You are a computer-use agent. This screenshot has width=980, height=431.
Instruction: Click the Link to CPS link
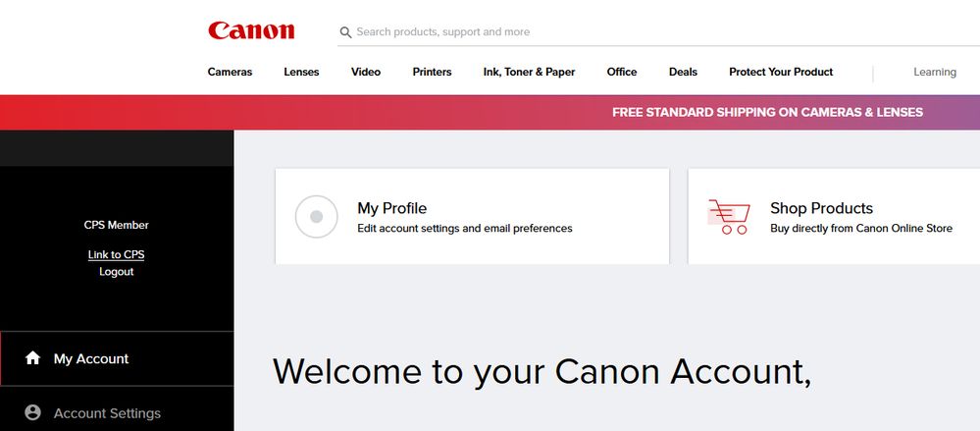pyautogui.click(x=116, y=254)
